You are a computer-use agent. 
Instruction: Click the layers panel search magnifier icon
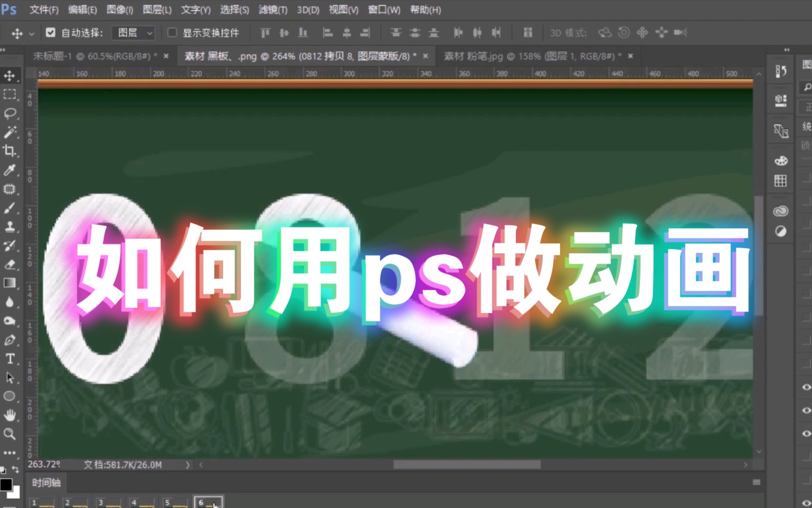coord(807,87)
